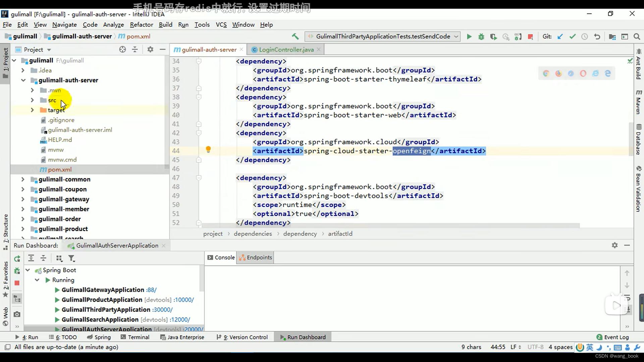The image size is (644, 362).
Task: Collapse all nodes in Run Dashboard
Action: point(43,258)
